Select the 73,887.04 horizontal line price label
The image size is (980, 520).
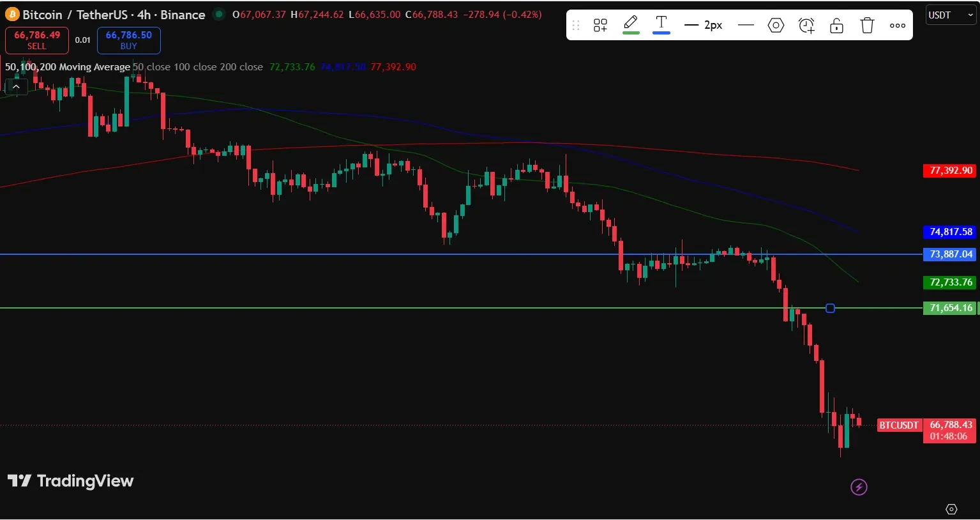[x=950, y=254]
